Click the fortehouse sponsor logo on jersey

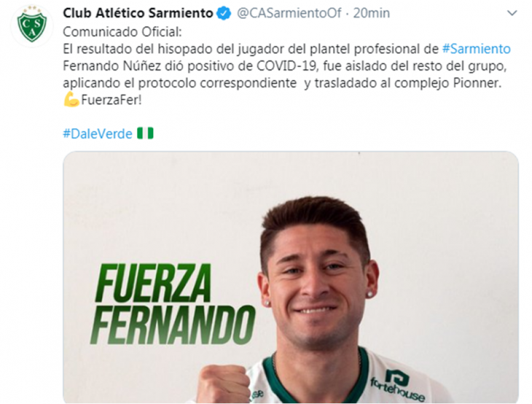pos(397,384)
